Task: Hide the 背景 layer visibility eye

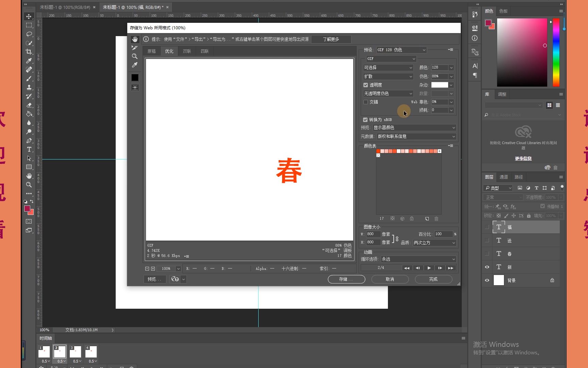Action: coord(487,280)
